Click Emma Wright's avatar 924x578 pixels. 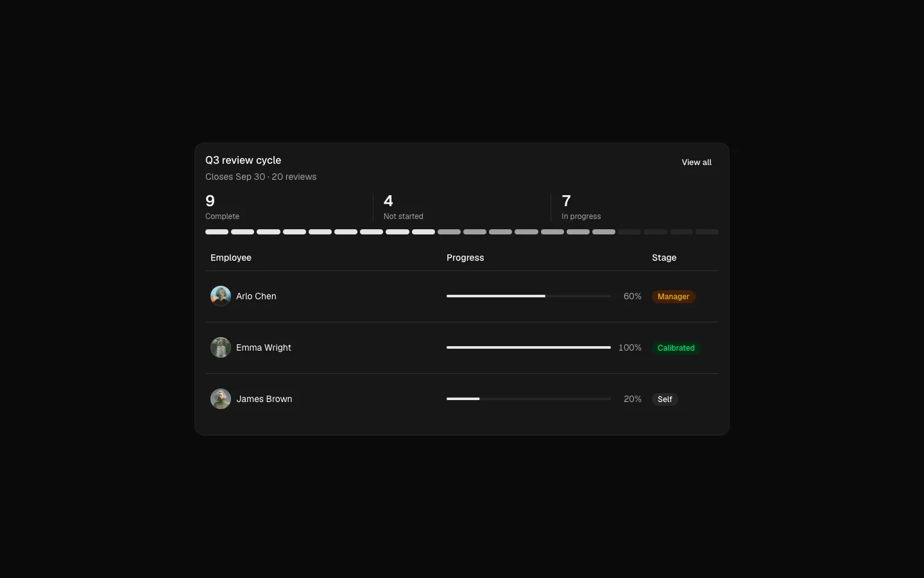pos(221,347)
